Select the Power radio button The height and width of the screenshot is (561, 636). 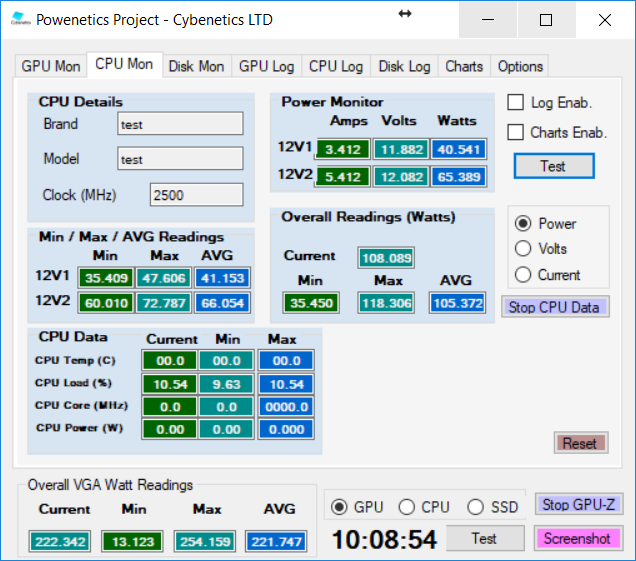[523, 224]
